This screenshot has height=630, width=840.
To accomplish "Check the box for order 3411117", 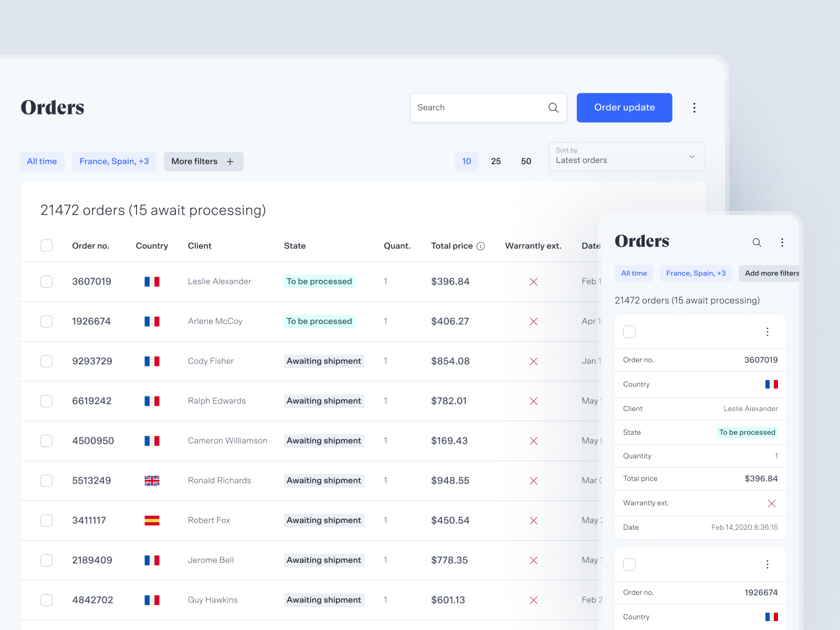I will point(46,521).
